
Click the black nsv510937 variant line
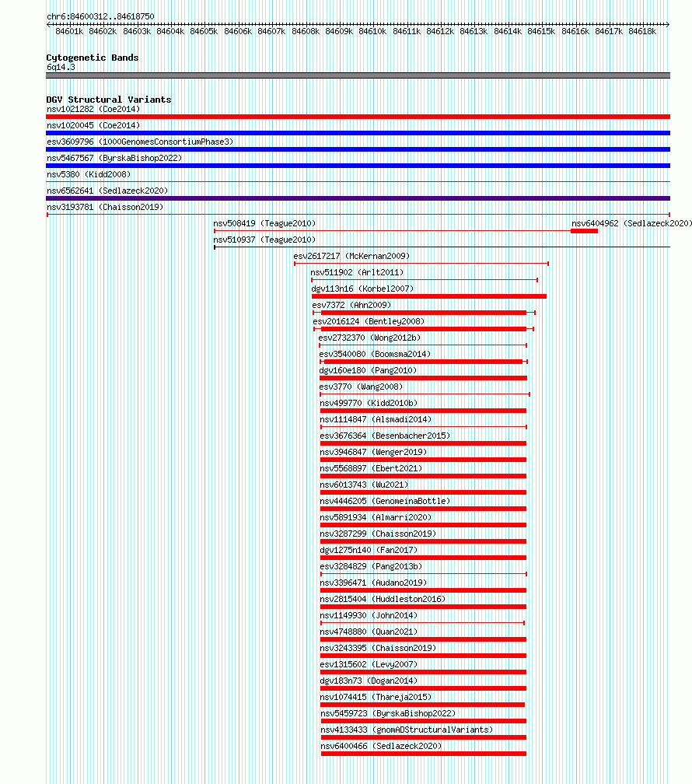point(442,247)
